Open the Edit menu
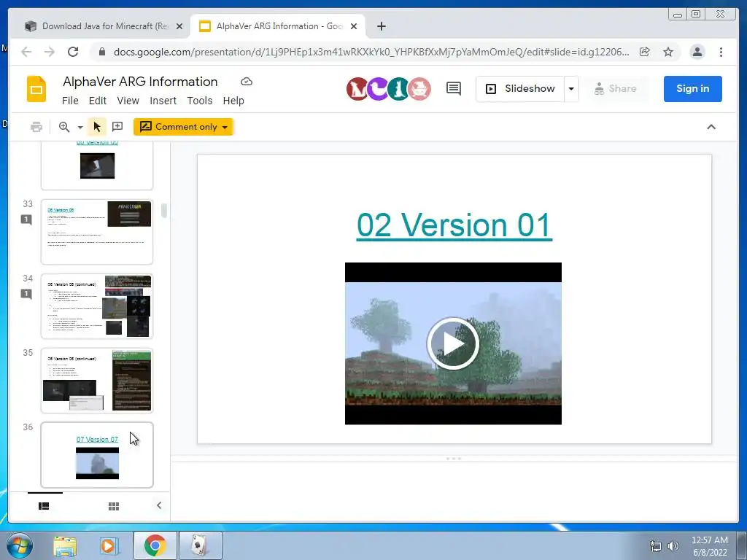 tap(98, 101)
